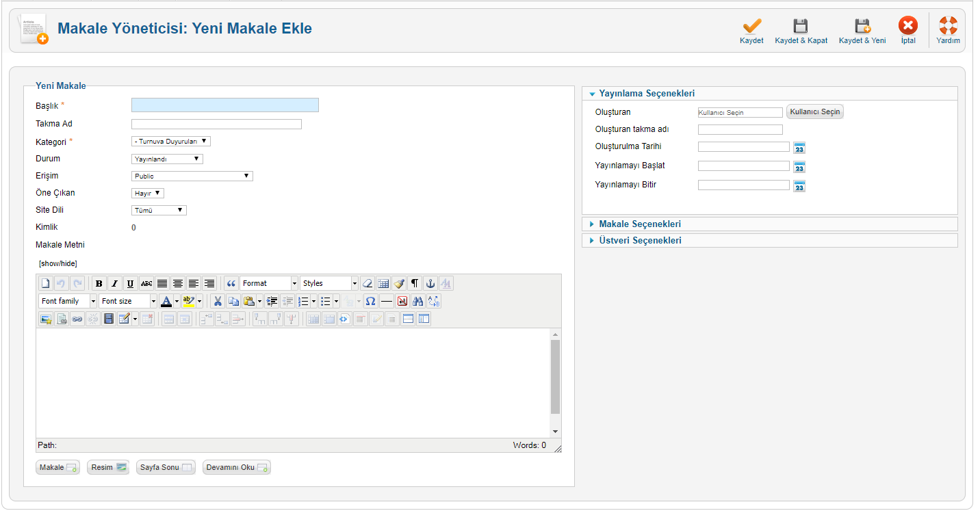
Task: Insert media with film strip icon
Action: pyautogui.click(x=108, y=319)
